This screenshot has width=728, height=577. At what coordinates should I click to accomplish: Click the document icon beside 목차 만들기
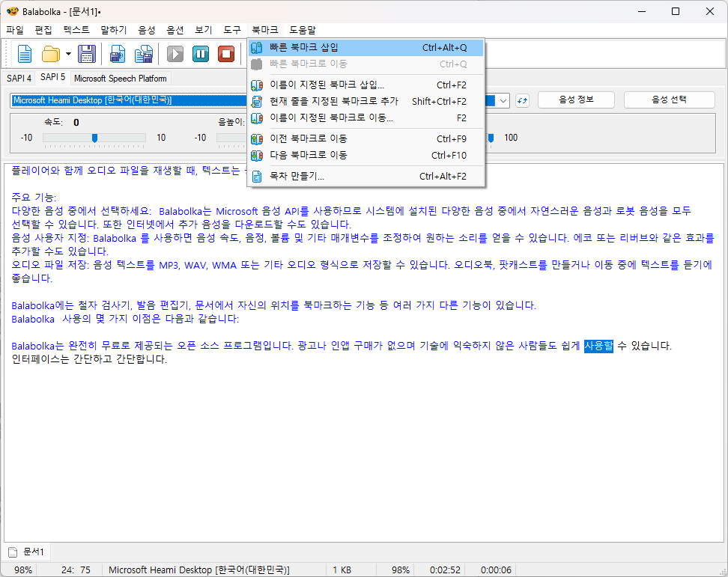click(257, 177)
